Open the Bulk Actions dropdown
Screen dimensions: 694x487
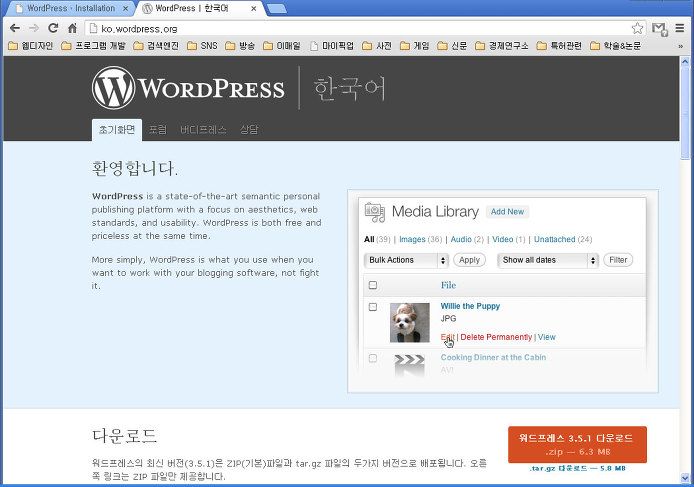click(406, 260)
